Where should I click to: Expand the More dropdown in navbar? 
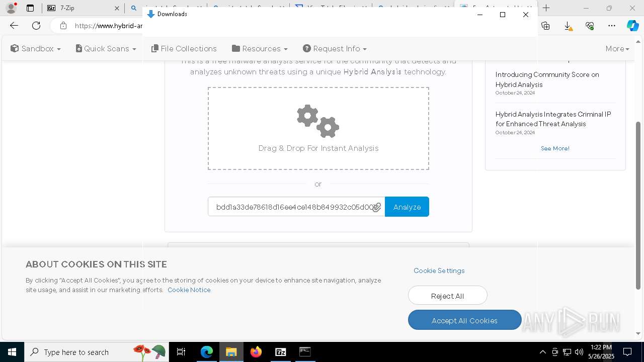617,49
